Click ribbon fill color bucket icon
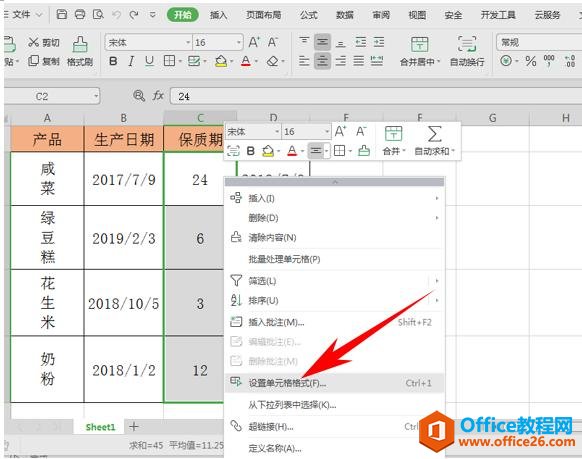This screenshot has width=582, height=459. point(221,61)
